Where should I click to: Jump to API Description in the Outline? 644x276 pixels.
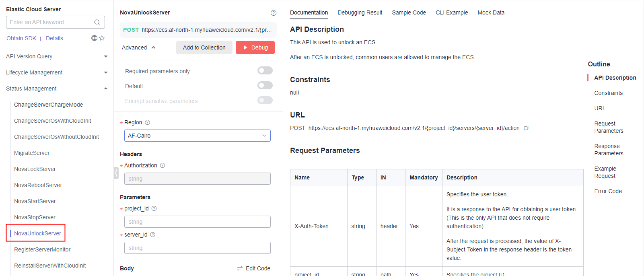click(x=615, y=78)
